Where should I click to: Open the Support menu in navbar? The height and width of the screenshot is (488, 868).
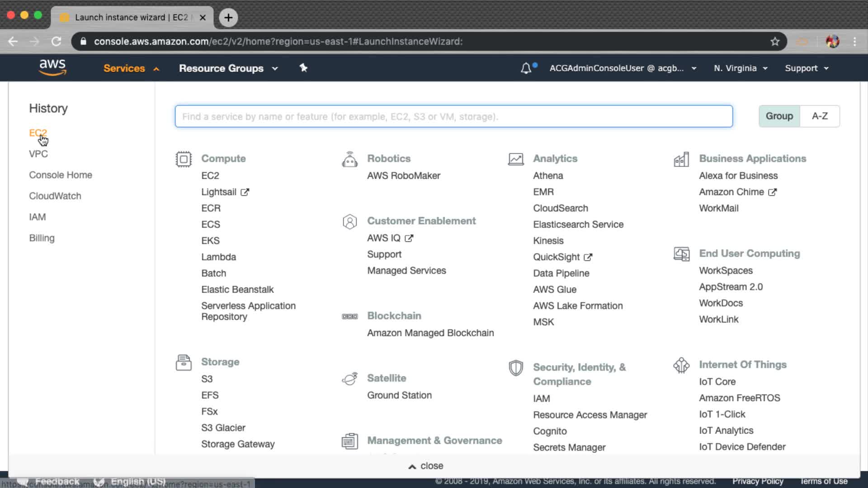807,68
